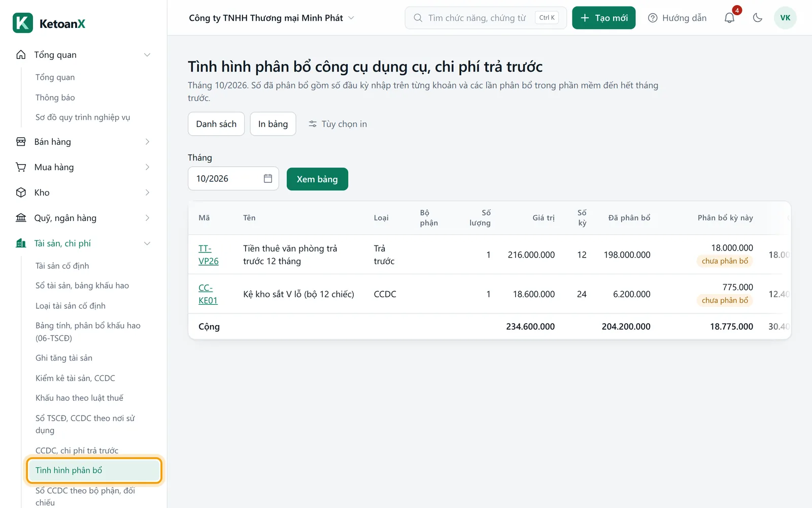The image size is (812, 508).
Task: Open Ghi tăng tài sản item
Action: point(64,358)
